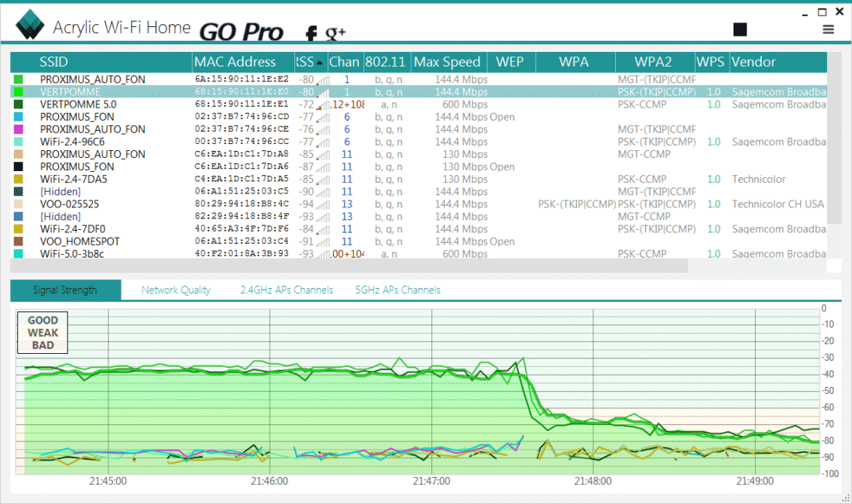Screen dimensions: 852x504
Task: Sort by the WPS column header
Action: click(711, 62)
